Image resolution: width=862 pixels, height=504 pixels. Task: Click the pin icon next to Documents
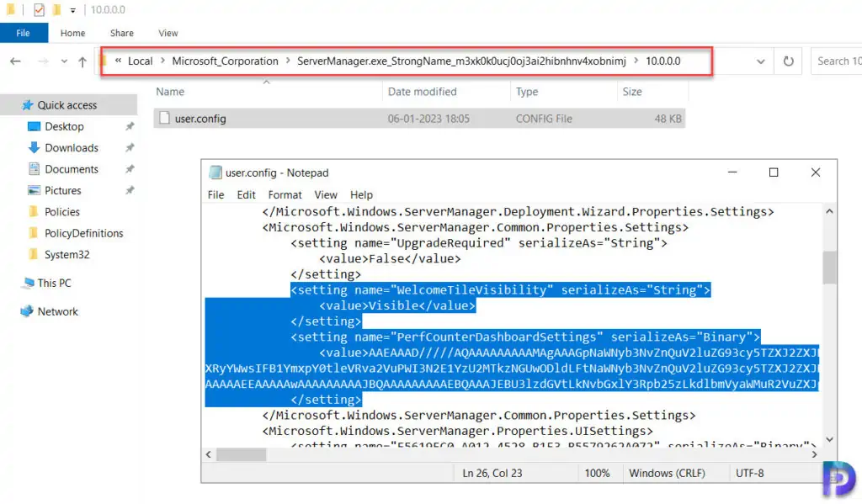click(x=130, y=169)
